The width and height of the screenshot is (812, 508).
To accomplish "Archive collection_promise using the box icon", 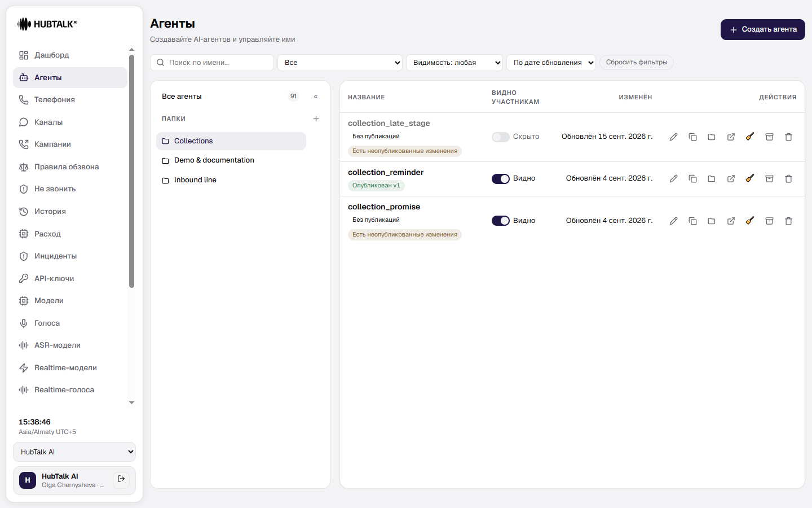I will [769, 221].
